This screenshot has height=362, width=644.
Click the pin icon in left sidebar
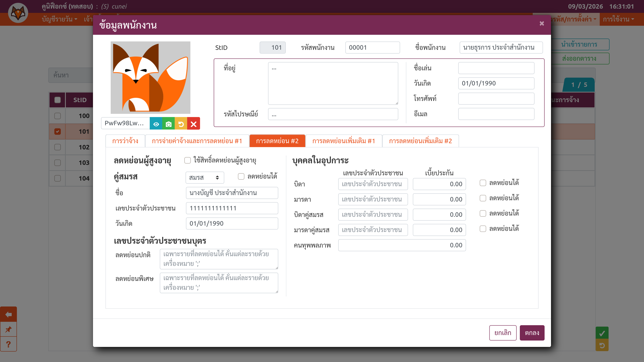(8, 329)
